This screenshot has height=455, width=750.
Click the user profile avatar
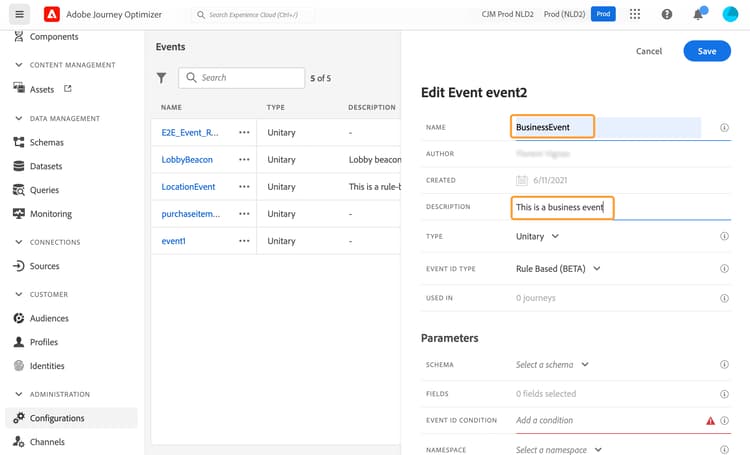click(730, 15)
